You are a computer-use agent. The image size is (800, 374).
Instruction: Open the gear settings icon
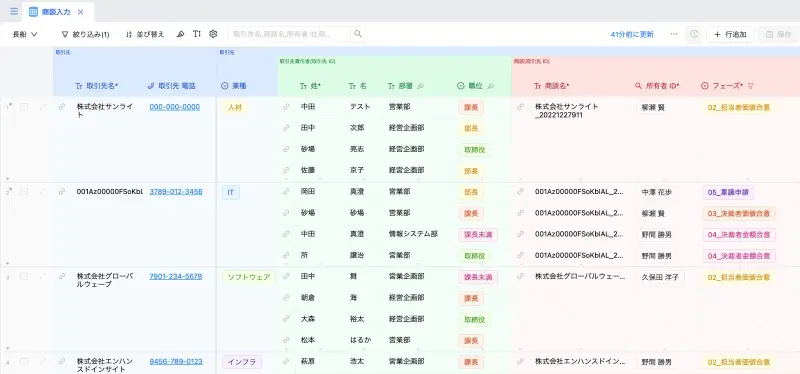(x=213, y=34)
